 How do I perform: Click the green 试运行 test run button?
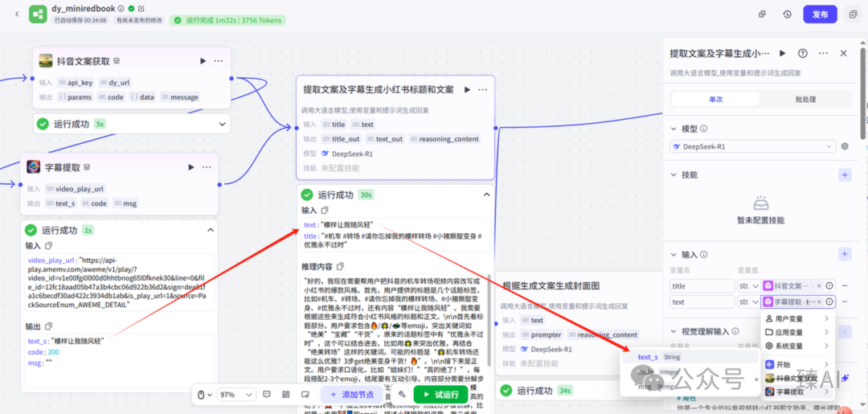(440, 395)
